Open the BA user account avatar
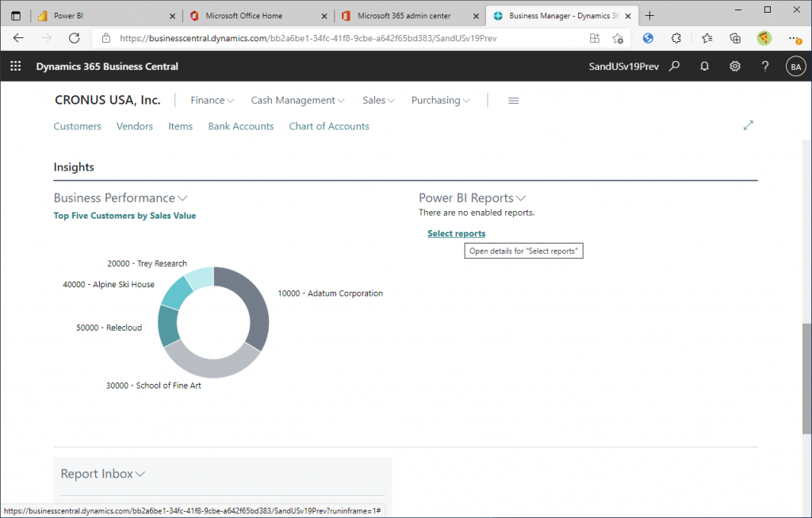 click(796, 67)
